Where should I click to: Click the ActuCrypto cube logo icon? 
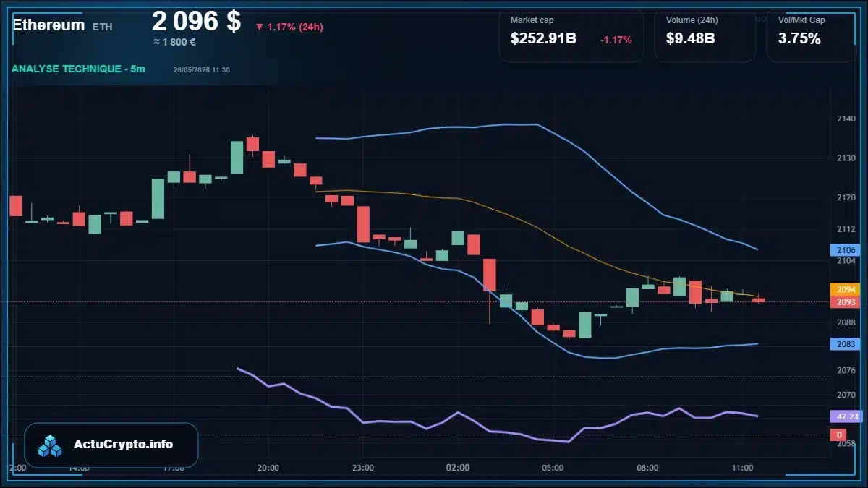(51, 445)
